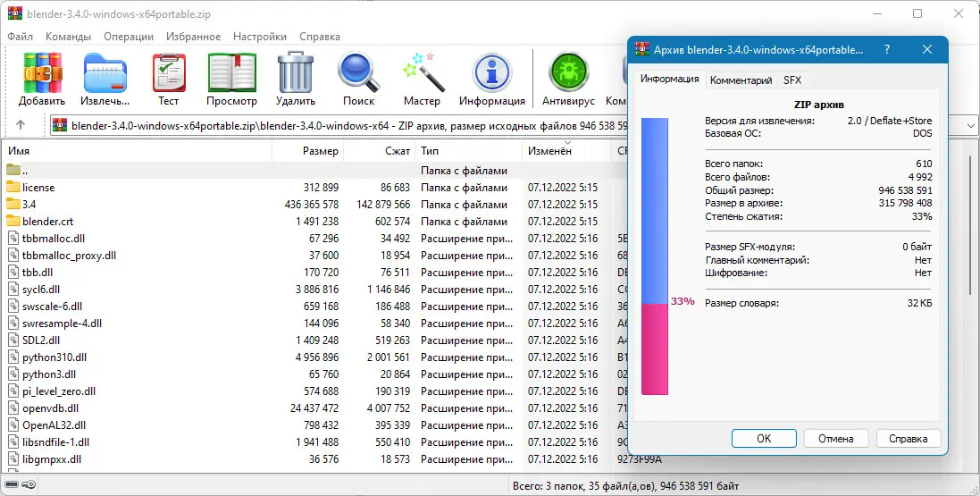Click the libgmpxx.dll file icon
The height and width of the screenshot is (496, 980).
[13, 459]
